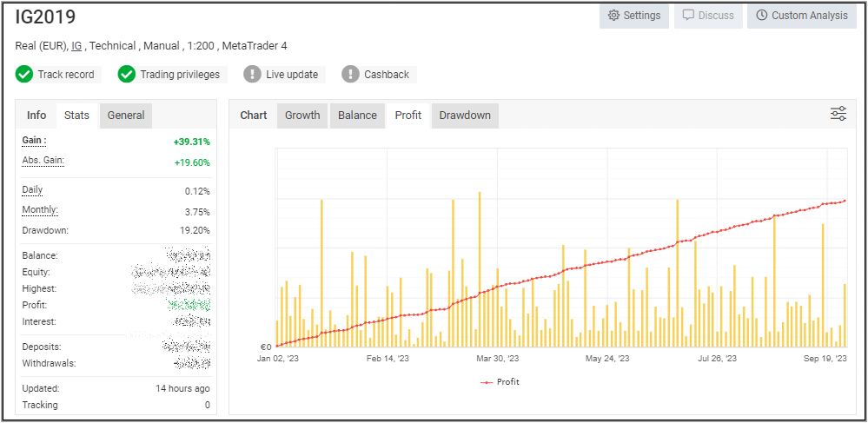Open the IG broker link
Image resolution: width=868 pixels, height=423 pixels.
[x=76, y=46]
